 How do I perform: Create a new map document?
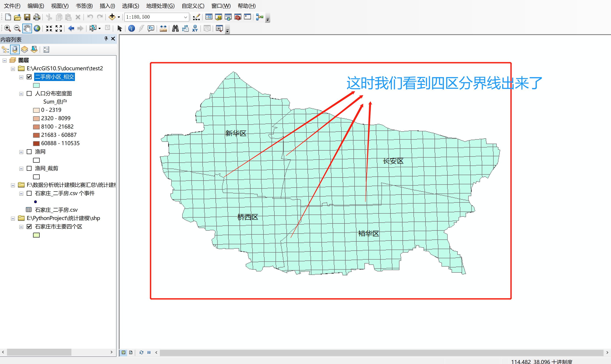8,17
